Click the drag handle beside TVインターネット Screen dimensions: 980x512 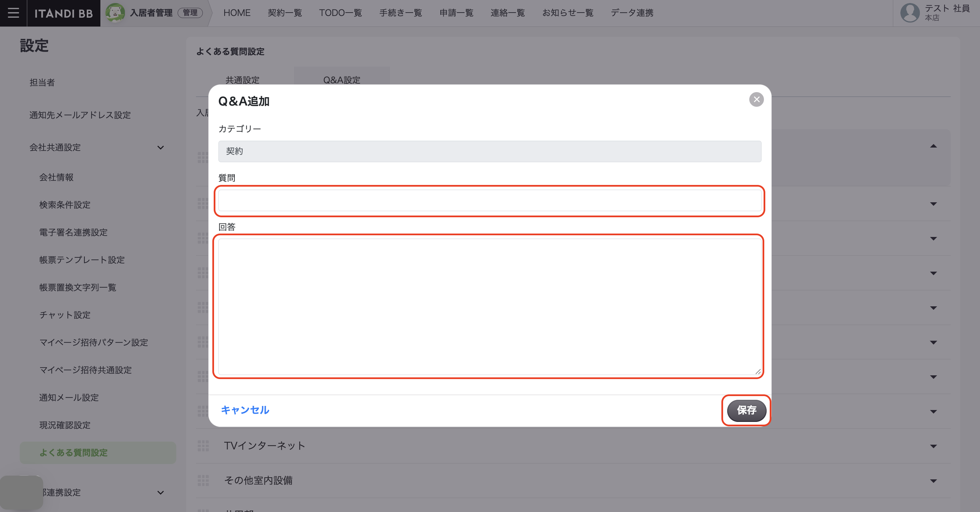[x=203, y=445]
